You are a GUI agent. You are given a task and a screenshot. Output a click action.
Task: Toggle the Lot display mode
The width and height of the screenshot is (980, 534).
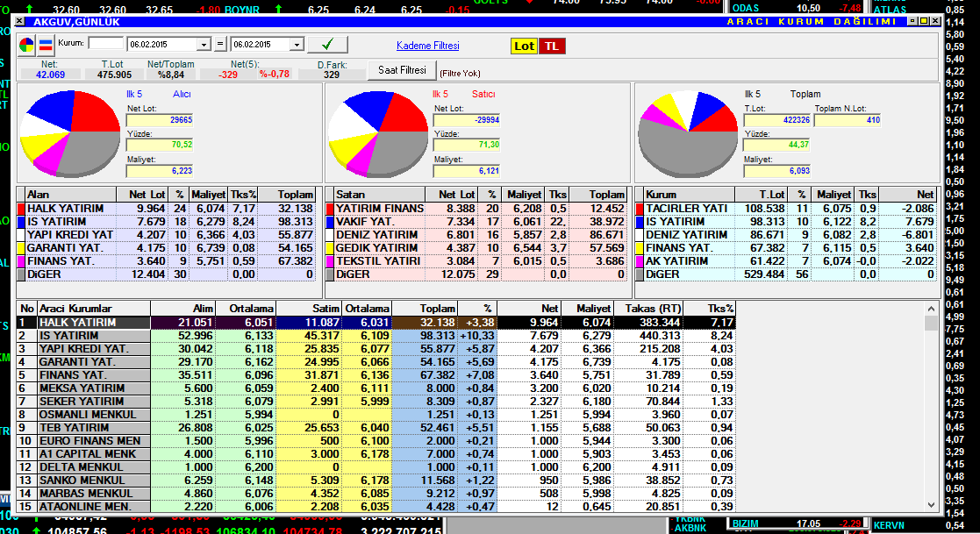pos(524,46)
